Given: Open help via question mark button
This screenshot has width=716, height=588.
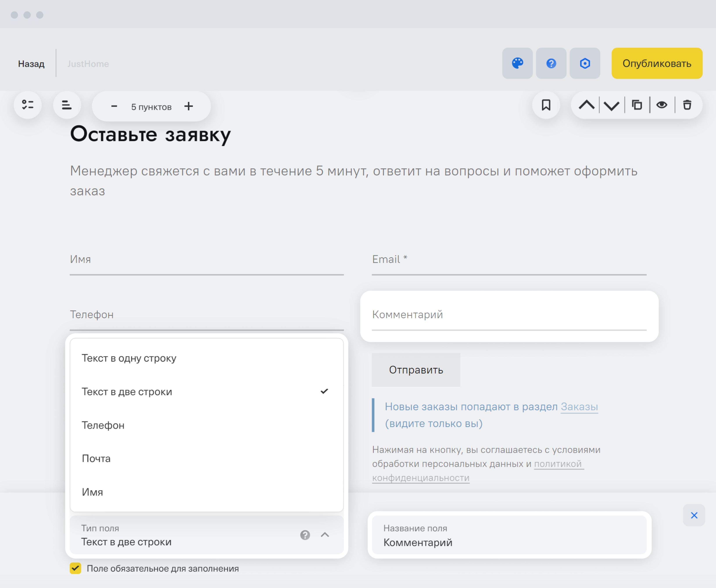Looking at the screenshot, I should (x=551, y=63).
